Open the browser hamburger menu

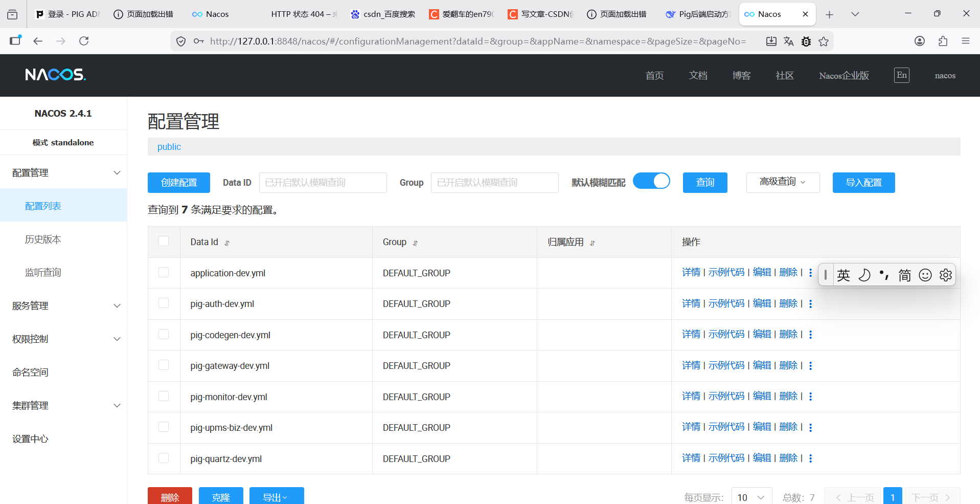(966, 41)
